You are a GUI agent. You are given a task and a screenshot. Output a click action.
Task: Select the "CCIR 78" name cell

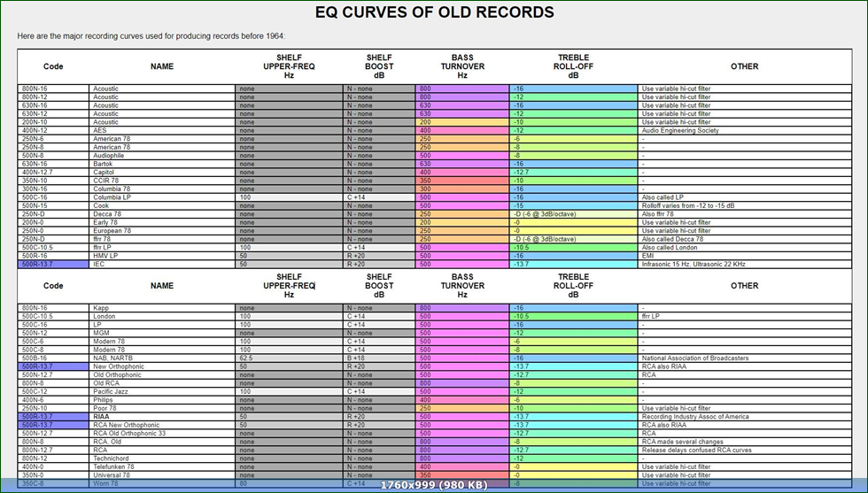(x=161, y=181)
